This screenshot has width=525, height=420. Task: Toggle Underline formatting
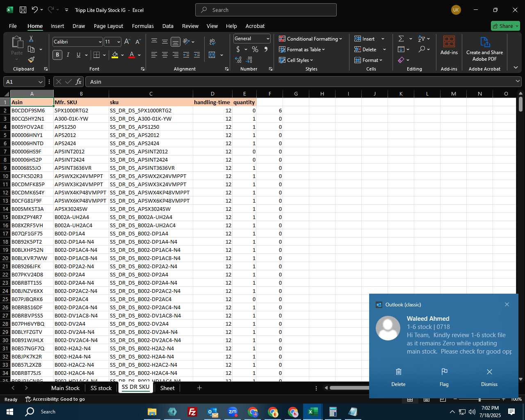tap(78, 55)
